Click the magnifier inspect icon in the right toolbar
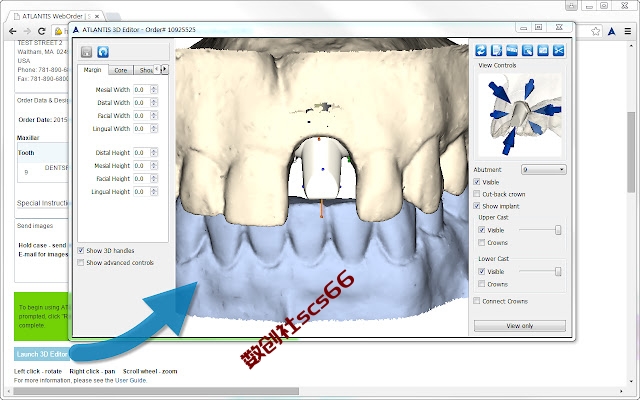The image size is (640, 400). coord(527,50)
